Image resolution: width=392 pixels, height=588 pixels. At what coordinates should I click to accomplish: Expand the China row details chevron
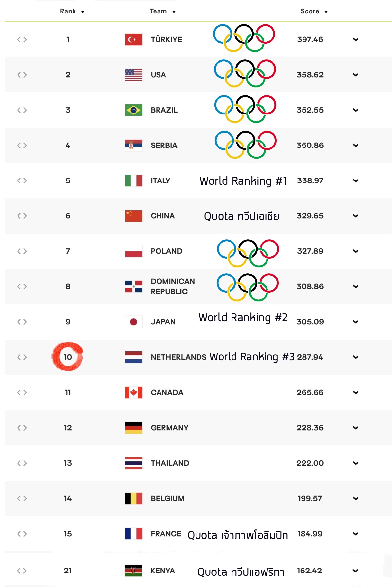pyautogui.click(x=356, y=216)
